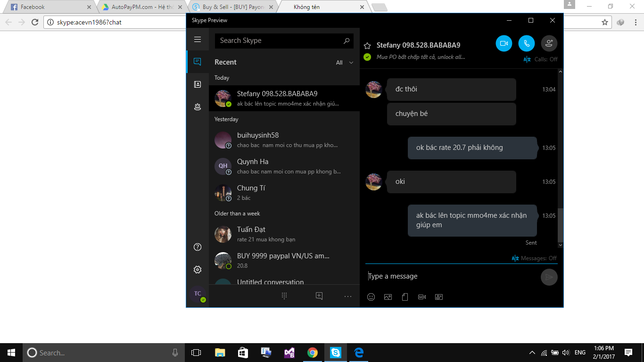Click the send message button
The image size is (644, 362).
549,277
